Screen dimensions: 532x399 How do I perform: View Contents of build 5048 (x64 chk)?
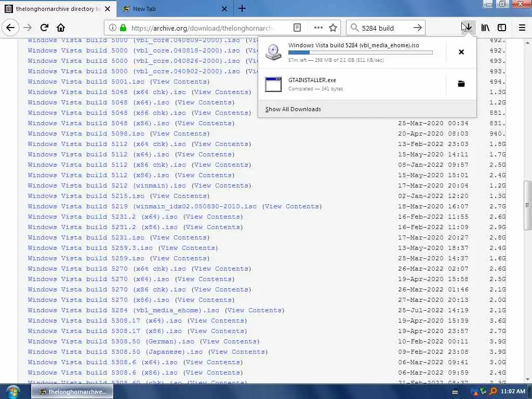click(x=221, y=92)
